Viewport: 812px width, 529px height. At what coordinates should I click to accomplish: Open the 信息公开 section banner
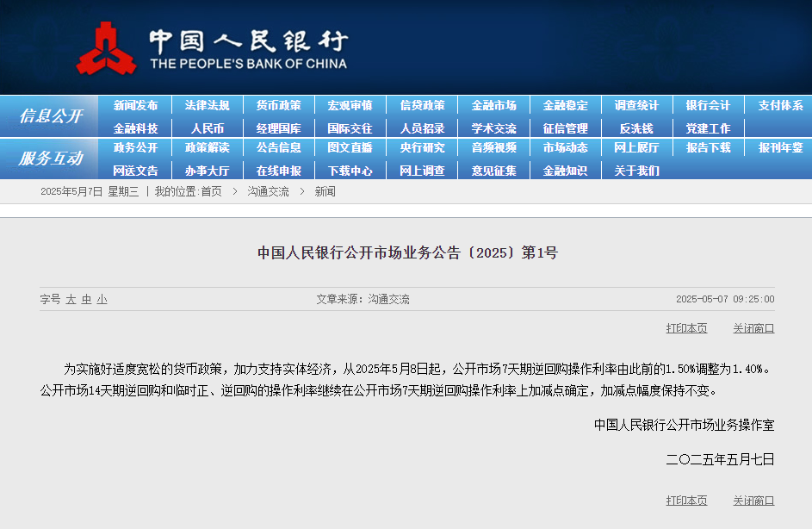[x=50, y=116]
